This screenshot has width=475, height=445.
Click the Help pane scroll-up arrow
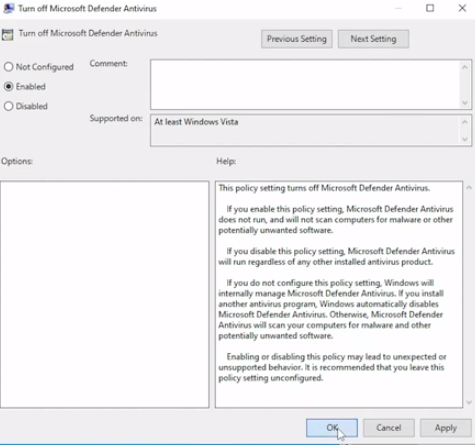(x=469, y=188)
